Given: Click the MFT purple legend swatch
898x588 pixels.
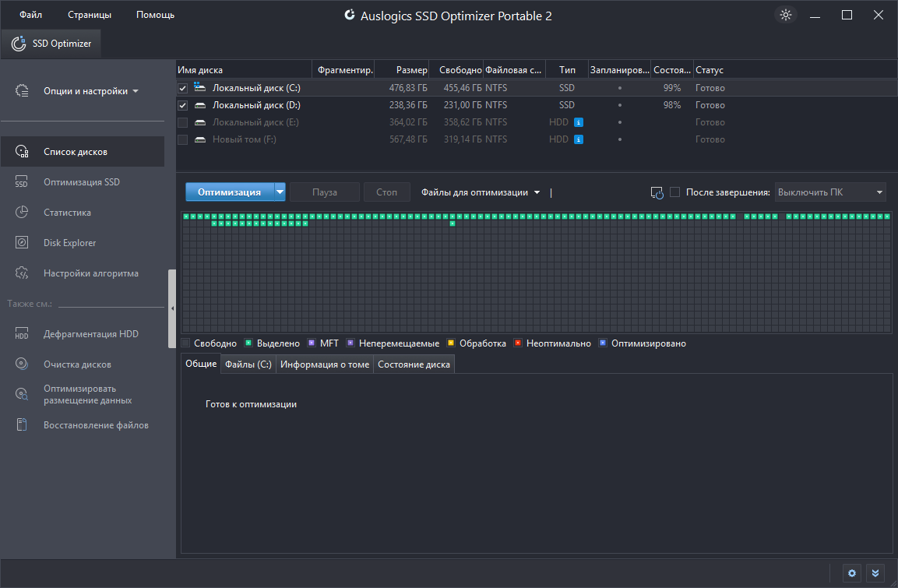Looking at the screenshot, I should tap(312, 343).
